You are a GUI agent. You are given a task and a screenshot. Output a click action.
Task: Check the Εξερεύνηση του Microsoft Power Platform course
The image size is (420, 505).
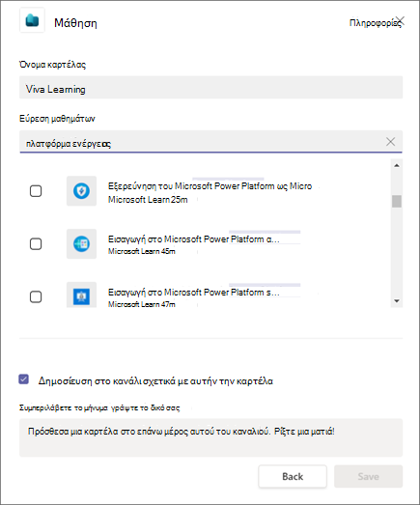pyautogui.click(x=36, y=191)
